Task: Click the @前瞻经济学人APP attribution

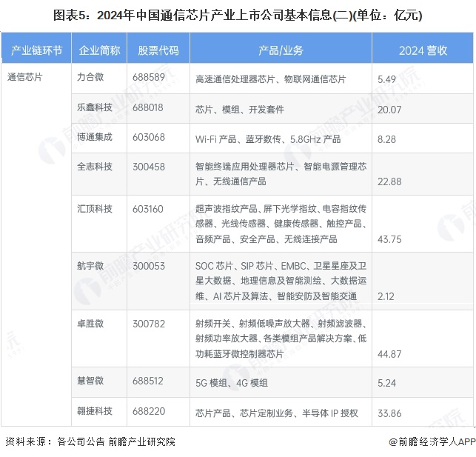Action: (x=432, y=442)
